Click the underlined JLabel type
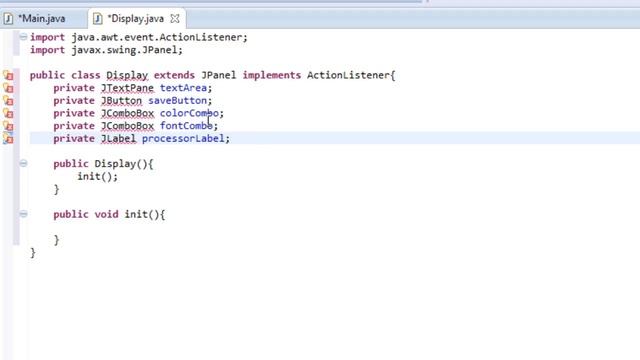This screenshot has width=640, height=360. coord(118,139)
